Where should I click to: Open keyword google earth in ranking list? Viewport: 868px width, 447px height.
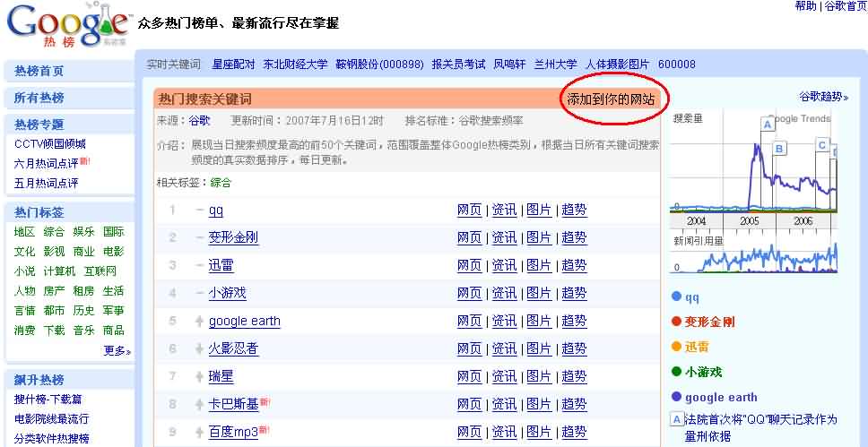pos(244,321)
